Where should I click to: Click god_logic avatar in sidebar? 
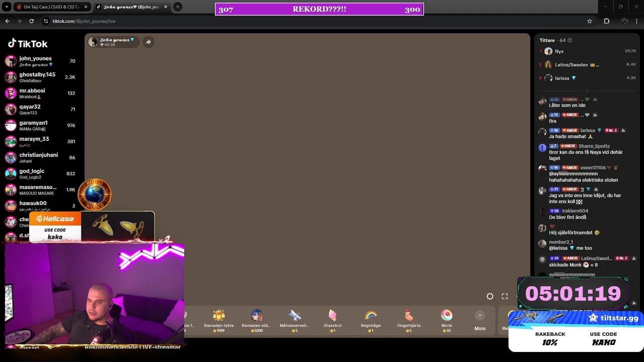[x=11, y=174]
